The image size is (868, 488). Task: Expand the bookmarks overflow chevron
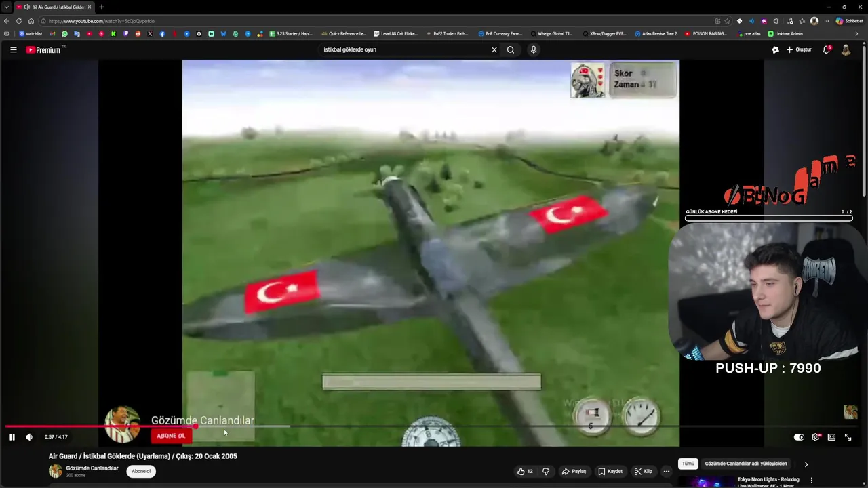[x=856, y=33]
